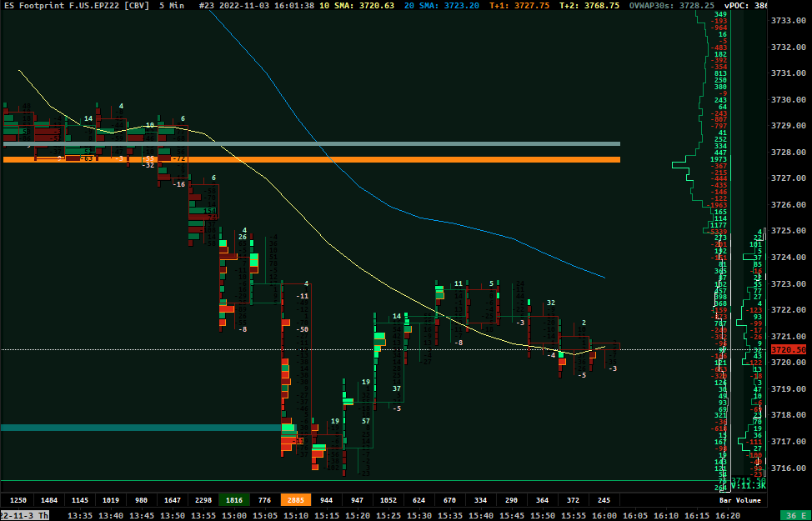The height and width of the screenshot is (521, 812).
Task: Click green highlighted volume cell 1816
Action: (234, 500)
